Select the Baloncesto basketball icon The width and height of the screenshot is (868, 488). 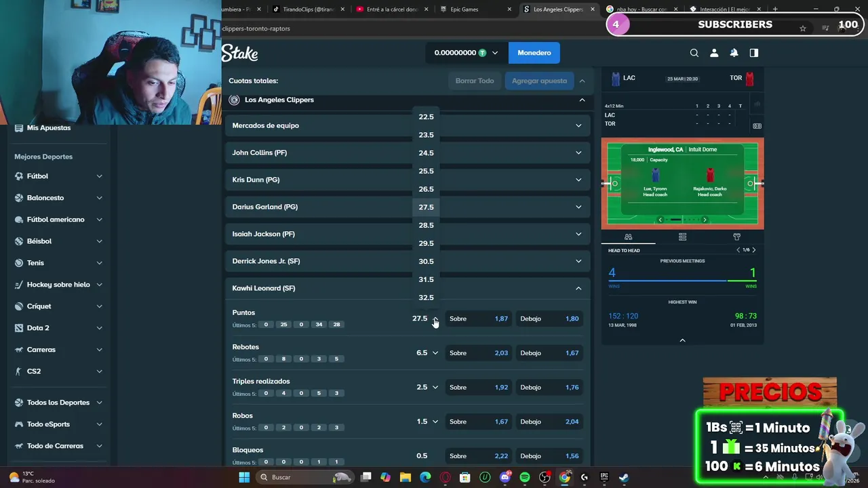pos(19,198)
